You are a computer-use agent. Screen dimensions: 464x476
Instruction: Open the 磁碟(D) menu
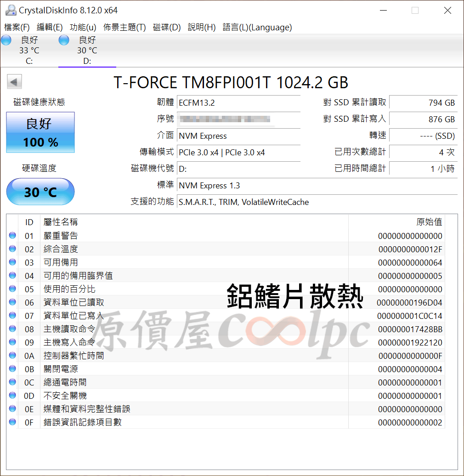coord(167,27)
